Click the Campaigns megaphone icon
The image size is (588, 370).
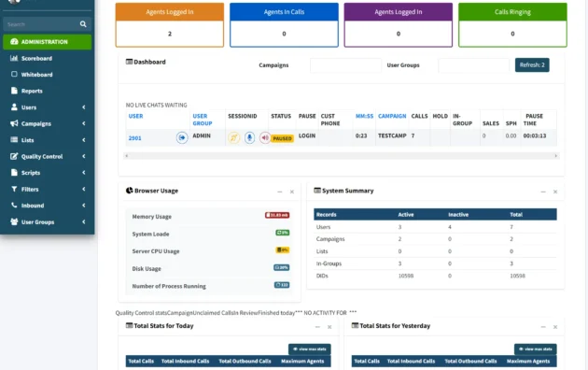pos(14,123)
